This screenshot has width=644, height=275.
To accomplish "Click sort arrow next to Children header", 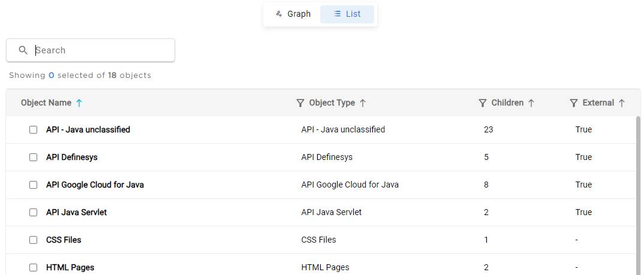I will point(531,103).
